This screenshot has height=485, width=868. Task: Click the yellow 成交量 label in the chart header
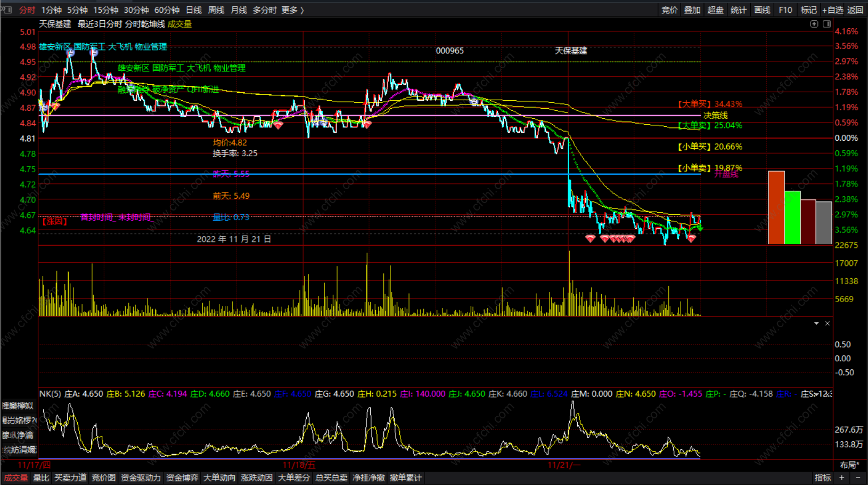click(179, 24)
